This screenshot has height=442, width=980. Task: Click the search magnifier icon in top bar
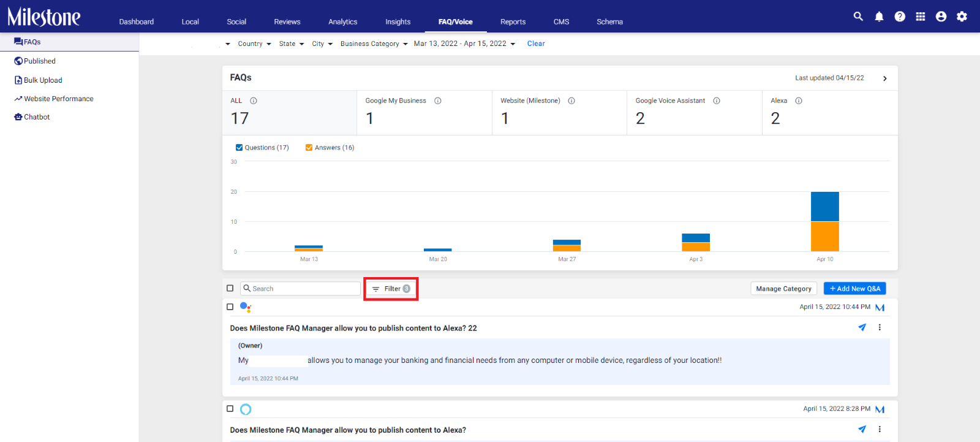point(858,17)
